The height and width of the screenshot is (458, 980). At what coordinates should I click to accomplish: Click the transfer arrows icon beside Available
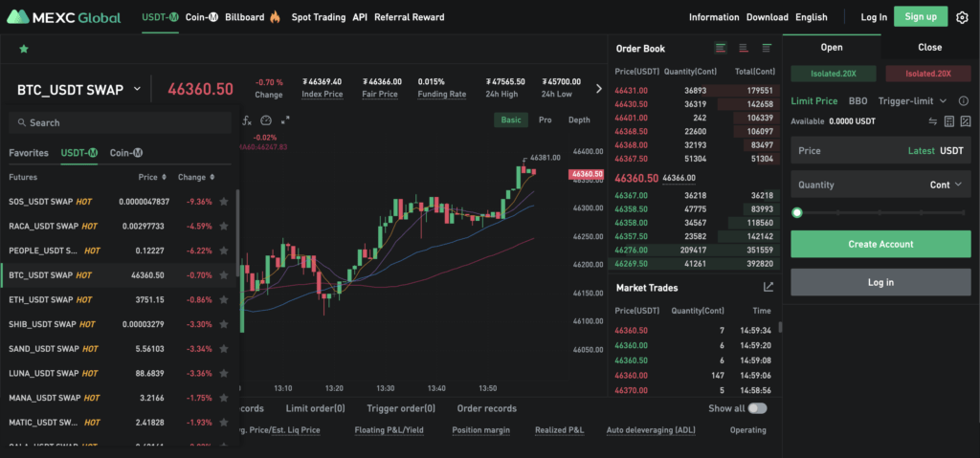click(933, 121)
